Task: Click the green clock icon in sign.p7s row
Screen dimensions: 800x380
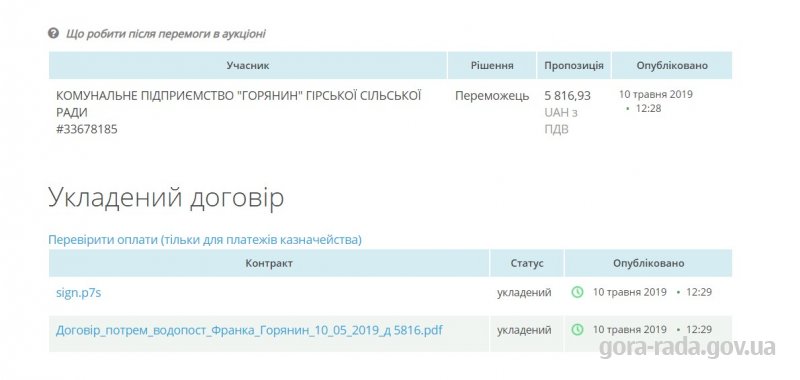Action: click(x=577, y=292)
